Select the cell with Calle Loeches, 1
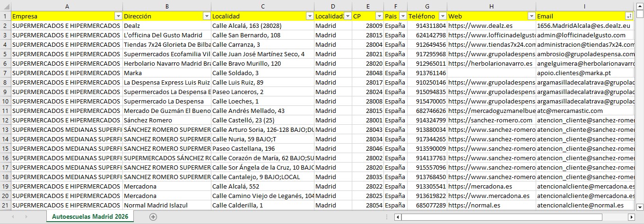Viewport: 644px width, 224px height. pos(262,101)
